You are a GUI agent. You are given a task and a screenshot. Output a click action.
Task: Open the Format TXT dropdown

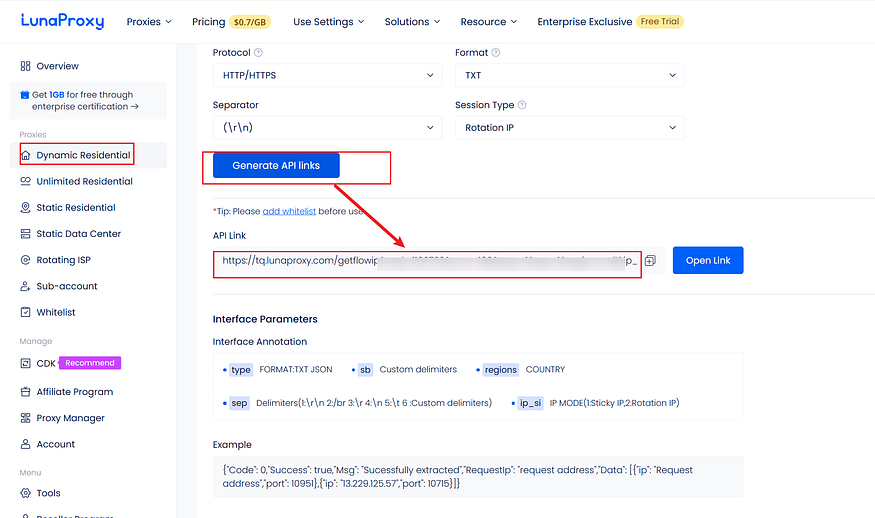point(569,75)
